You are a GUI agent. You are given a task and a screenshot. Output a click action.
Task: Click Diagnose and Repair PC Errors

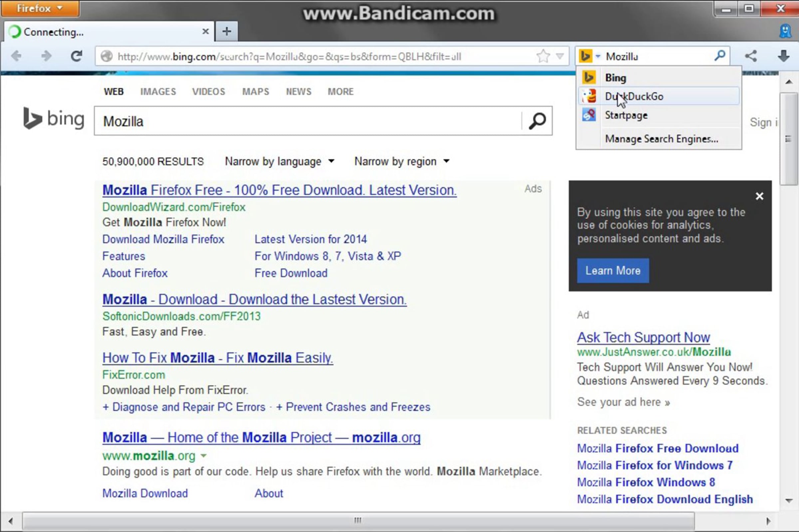point(184,407)
